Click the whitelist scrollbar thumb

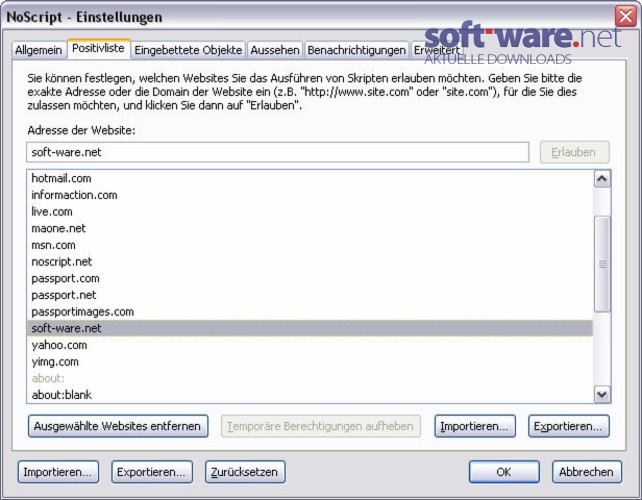(x=602, y=264)
